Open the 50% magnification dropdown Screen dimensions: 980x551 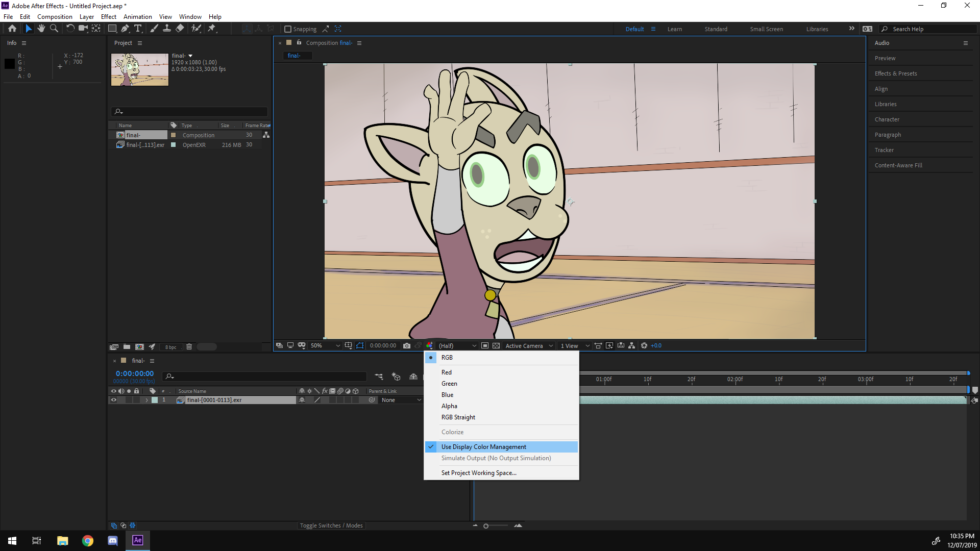point(325,345)
